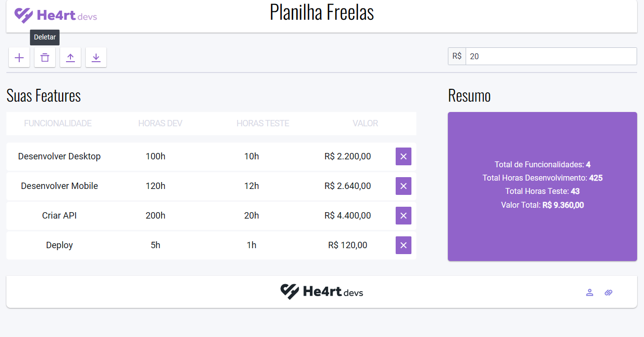Click the FUNCIONALIDADE column header

58,123
